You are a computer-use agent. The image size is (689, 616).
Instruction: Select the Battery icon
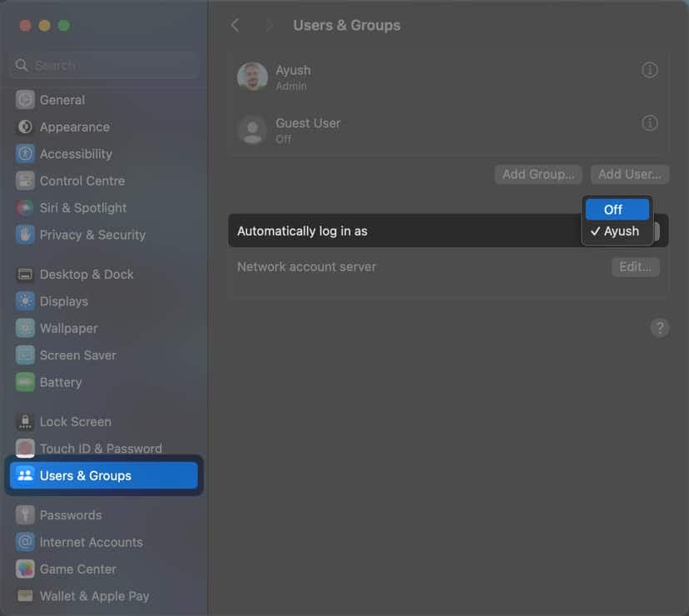pyautogui.click(x=25, y=382)
